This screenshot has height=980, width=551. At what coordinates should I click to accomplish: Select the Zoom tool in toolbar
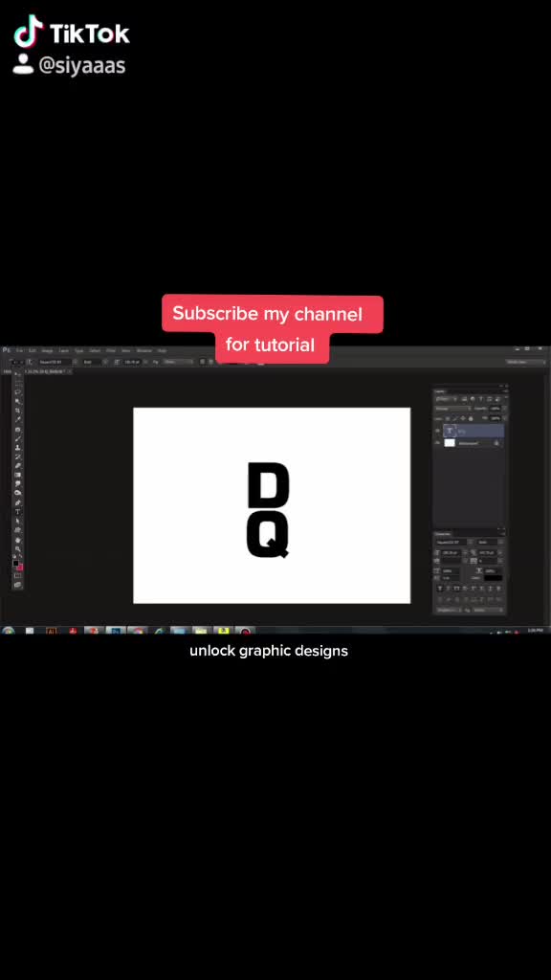click(17, 548)
